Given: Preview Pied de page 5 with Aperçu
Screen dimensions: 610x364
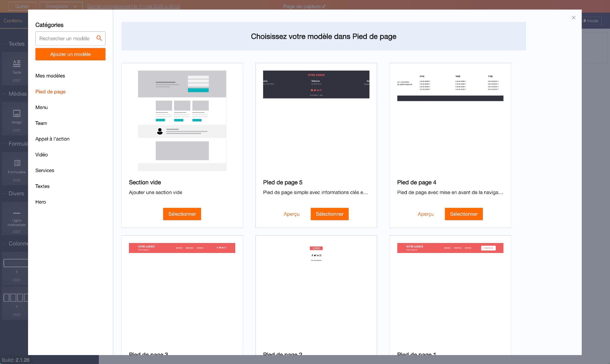Looking at the screenshot, I should tap(291, 214).
